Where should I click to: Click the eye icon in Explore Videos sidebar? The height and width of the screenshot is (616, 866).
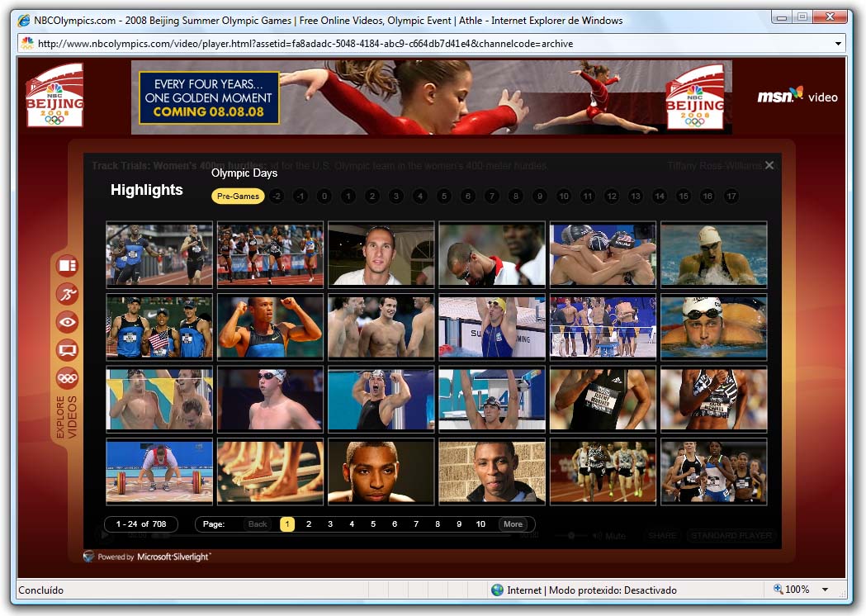[x=68, y=322]
